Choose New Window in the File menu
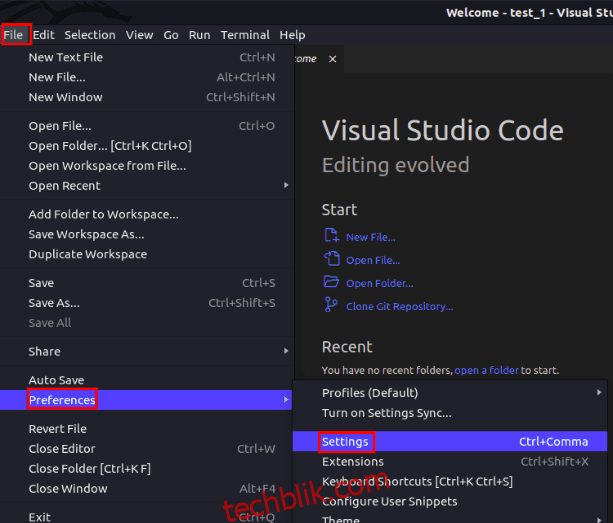The height and width of the screenshot is (523, 613). click(x=146, y=97)
